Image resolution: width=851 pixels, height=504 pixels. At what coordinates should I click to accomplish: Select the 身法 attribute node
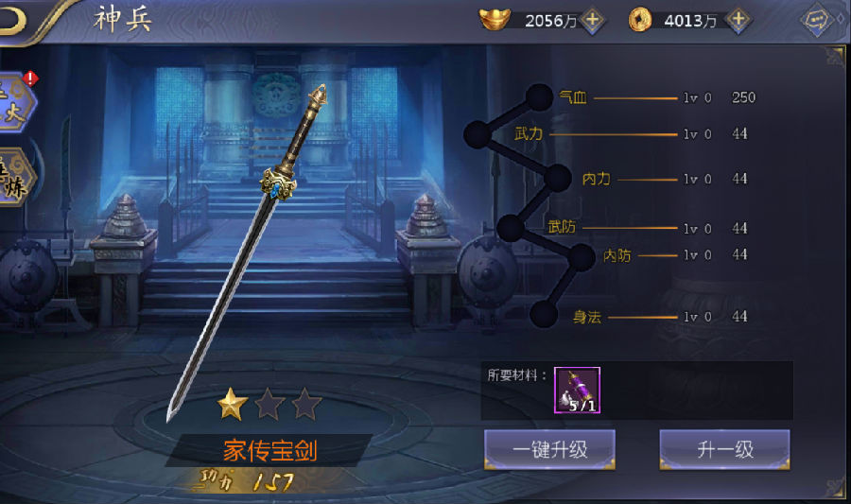coord(544,314)
